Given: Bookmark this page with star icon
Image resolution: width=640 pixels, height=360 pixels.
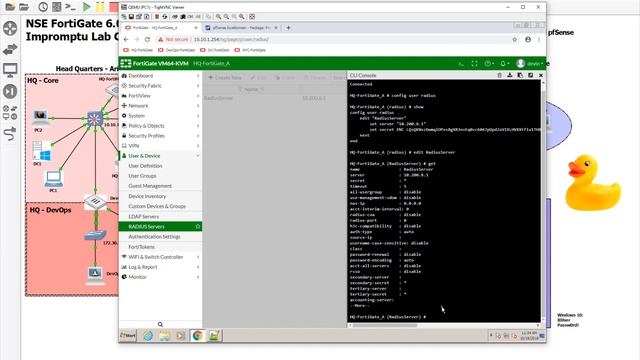Looking at the screenshot, I should (x=515, y=40).
